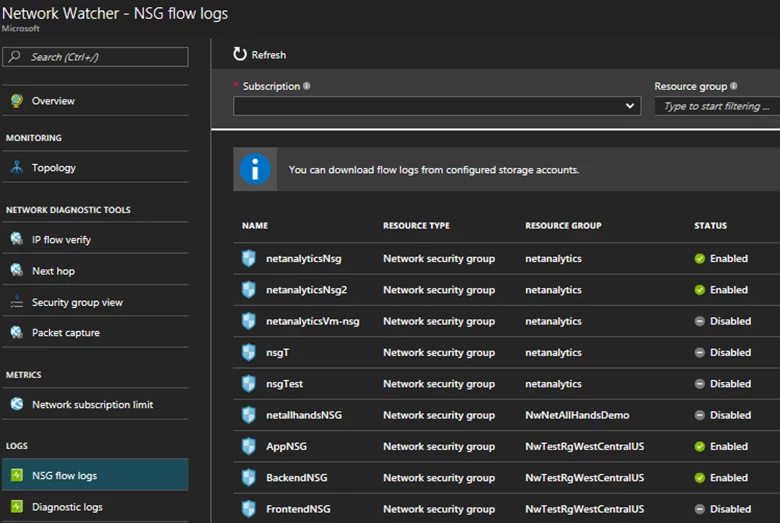Click the NSG flow logs green icon
The height and width of the screenshot is (523, 780).
click(16, 475)
